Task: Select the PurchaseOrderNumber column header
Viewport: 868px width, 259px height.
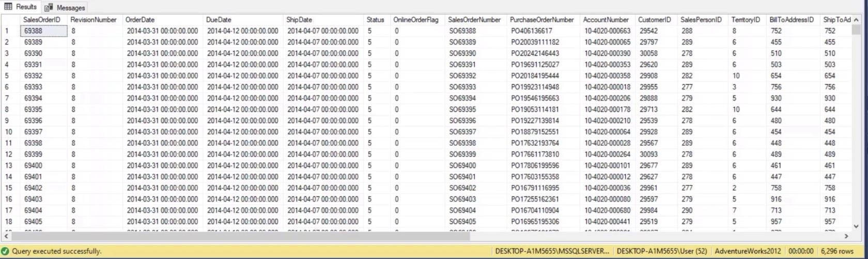Action: click(541, 20)
